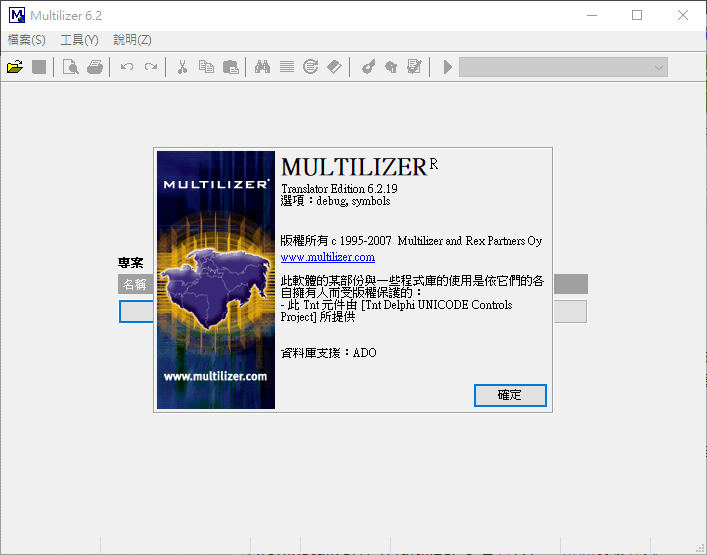Click the Save icon in toolbar
Viewport: 707px width, 555px height.
[x=39, y=67]
